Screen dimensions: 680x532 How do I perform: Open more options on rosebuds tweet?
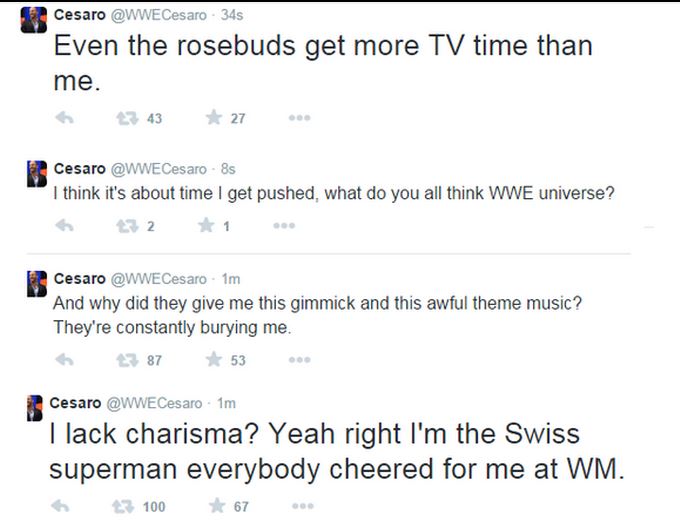pyautogui.click(x=291, y=118)
